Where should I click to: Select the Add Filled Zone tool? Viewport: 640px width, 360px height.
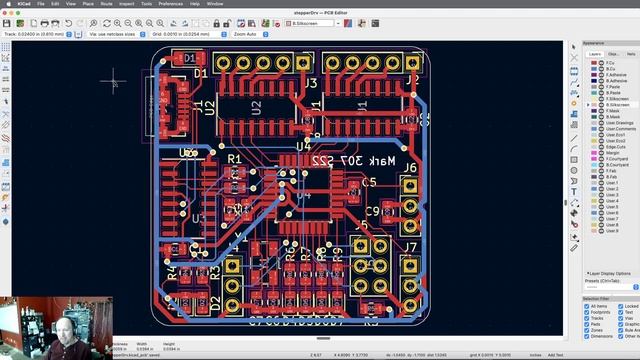pos(574,114)
